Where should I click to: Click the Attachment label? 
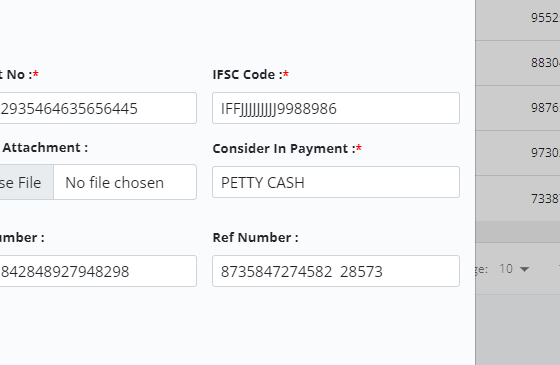point(45,148)
